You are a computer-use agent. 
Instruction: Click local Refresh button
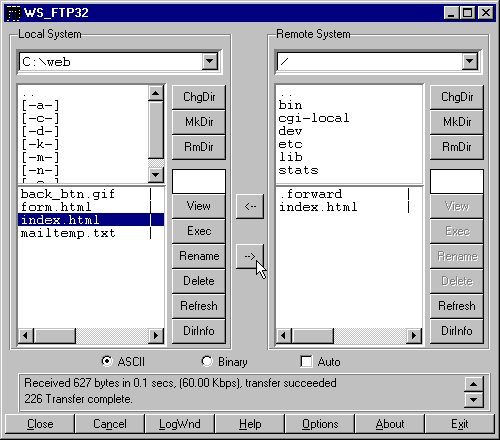(x=199, y=306)
